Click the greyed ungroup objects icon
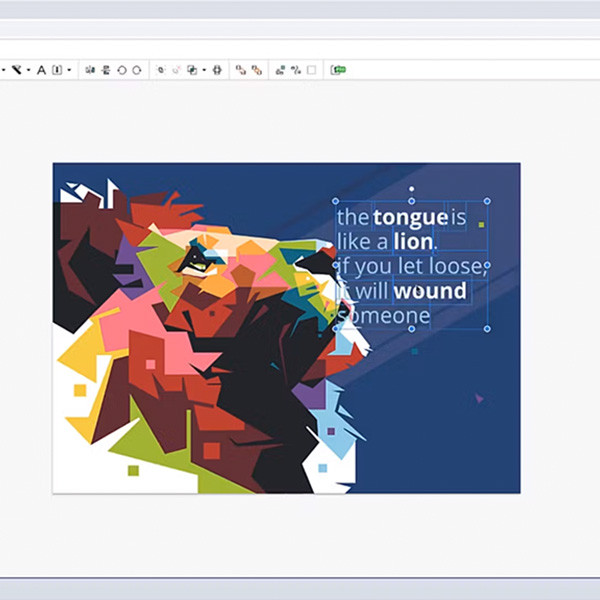The height and width of the screenshot is (600, 600). click(x=176, y=70)
